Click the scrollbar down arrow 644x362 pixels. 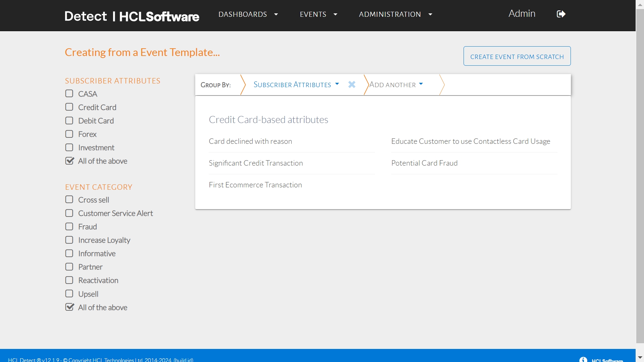[640, 357]
